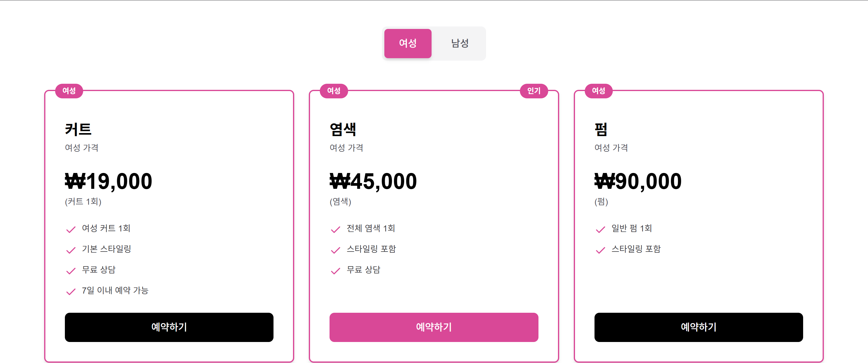868x363 pixels.
Task: Click the 펌 card title
Action: coord(601,129)
